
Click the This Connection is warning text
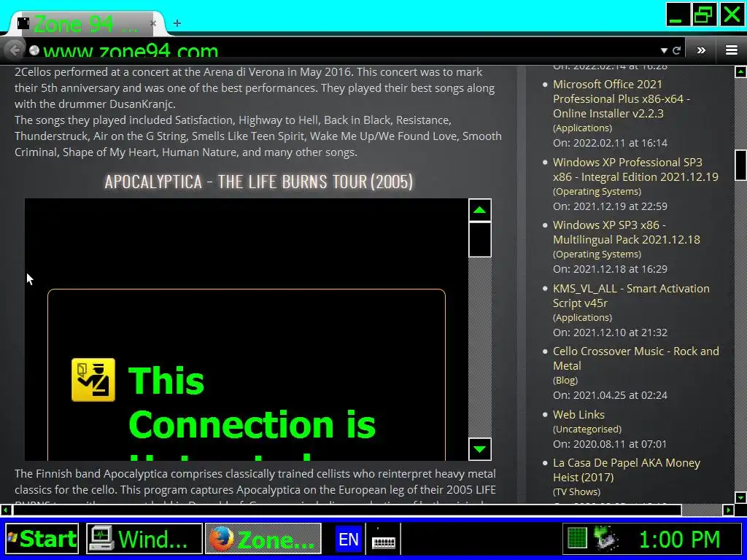(252, 402)
